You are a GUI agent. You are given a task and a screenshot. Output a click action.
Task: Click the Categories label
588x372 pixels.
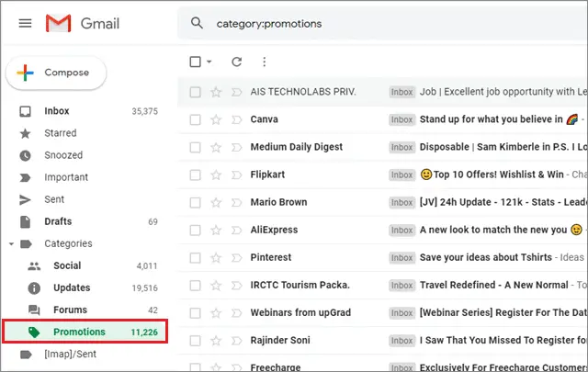(x=68, y=243)
